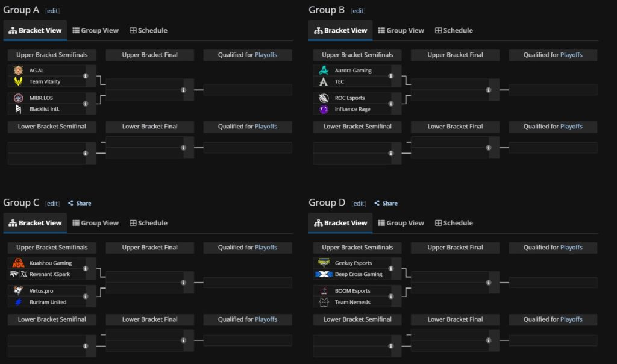
Task: Click the Aurora Gaming team logo
Action: 324,71
